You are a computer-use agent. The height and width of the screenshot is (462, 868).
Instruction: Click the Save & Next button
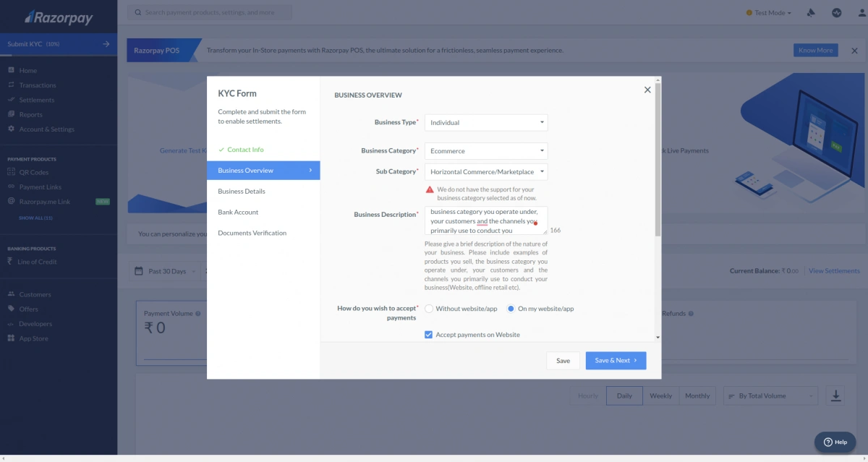616,360
